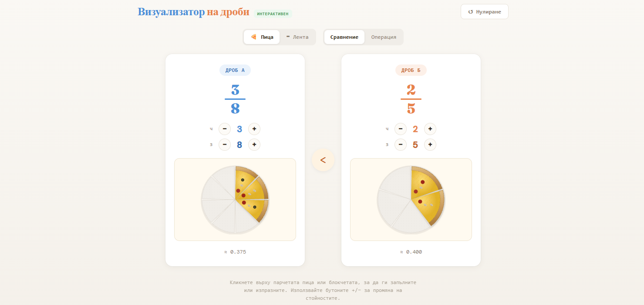Increase numerator of fraction Б
644x305 pixels.
click(x=430, y=129)
